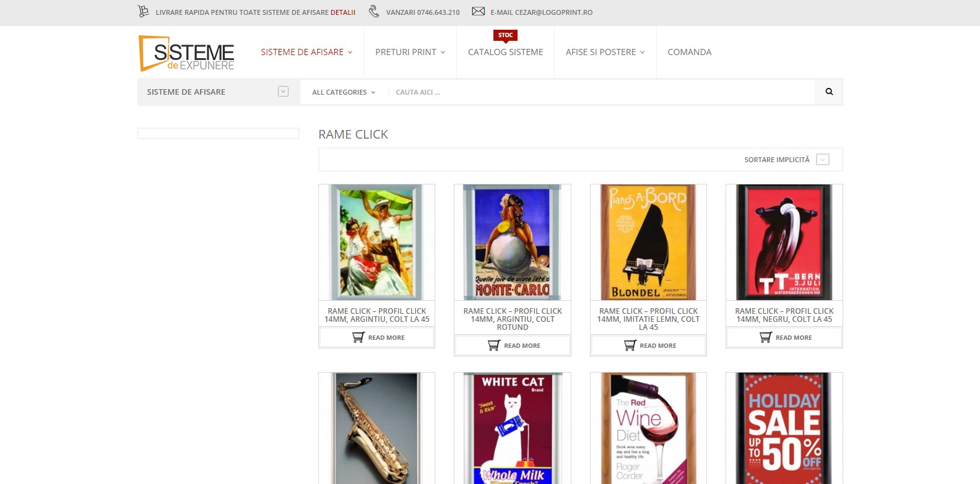980x484 pixels.
Task: Click the Detalii link in top bar
Action: (343, 12)
